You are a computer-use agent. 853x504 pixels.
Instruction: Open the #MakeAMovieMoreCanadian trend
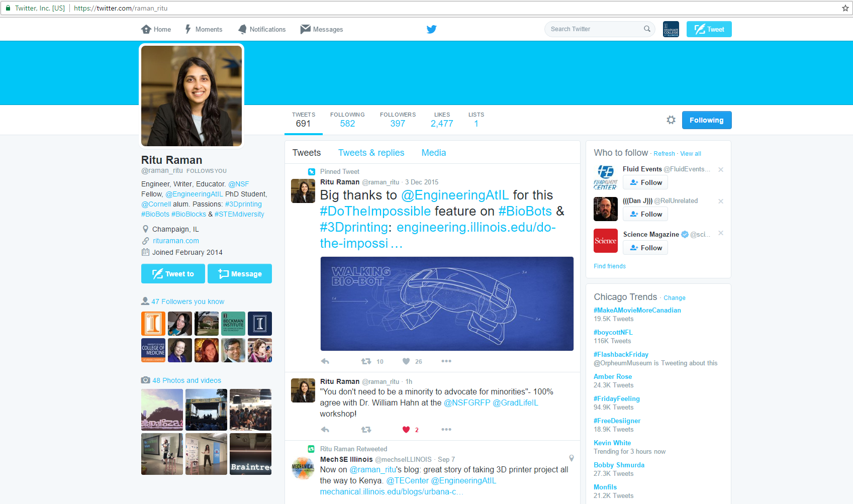[637, 310]
